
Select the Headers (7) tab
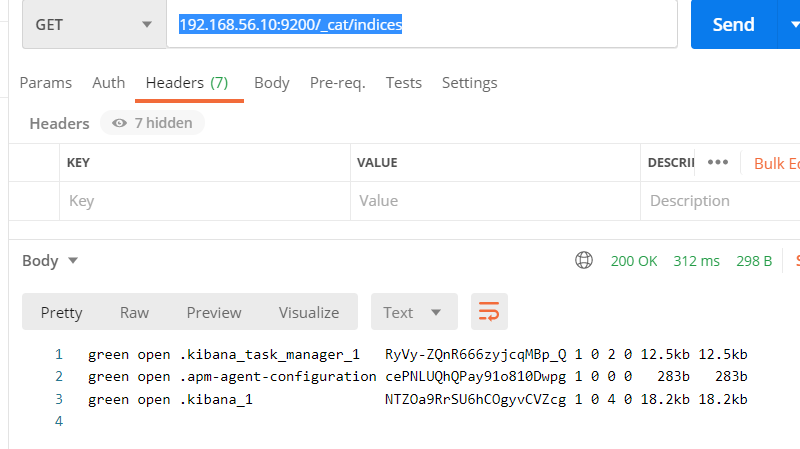pyautogui.click(x=187, y=83)
